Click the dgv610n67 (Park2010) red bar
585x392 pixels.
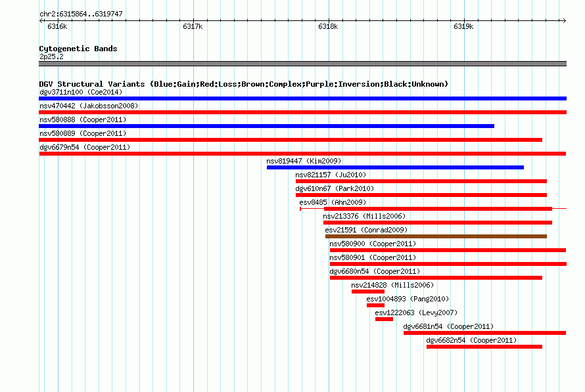421,195
